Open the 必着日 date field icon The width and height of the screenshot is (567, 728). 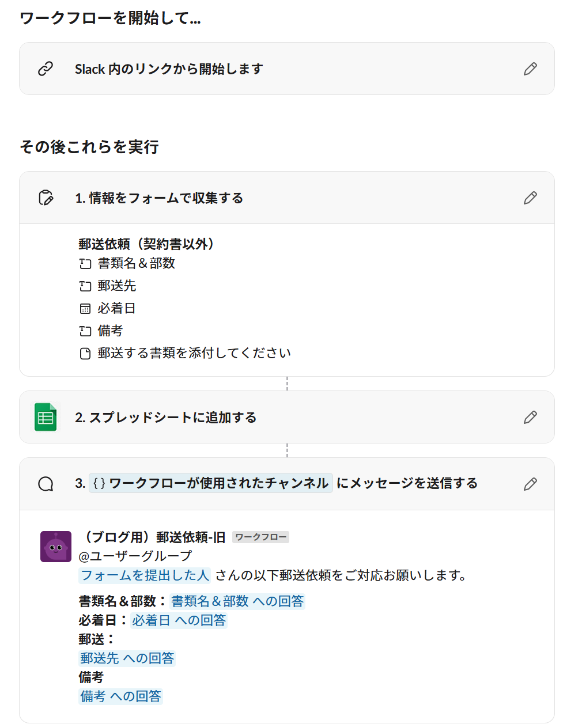point(85,309)
